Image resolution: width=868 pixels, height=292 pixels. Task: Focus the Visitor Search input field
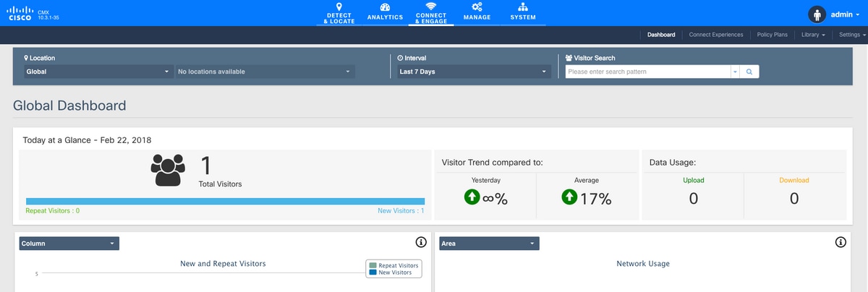(648, 72)
